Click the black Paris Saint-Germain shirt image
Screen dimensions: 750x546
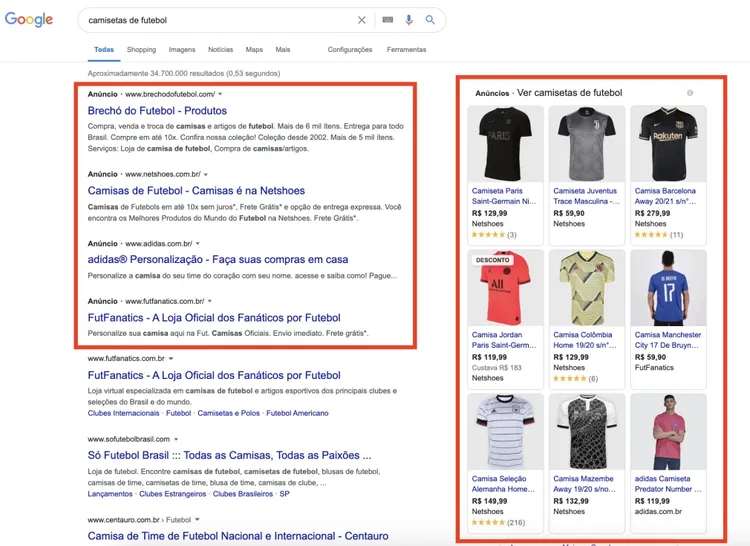tap(506, 143)
